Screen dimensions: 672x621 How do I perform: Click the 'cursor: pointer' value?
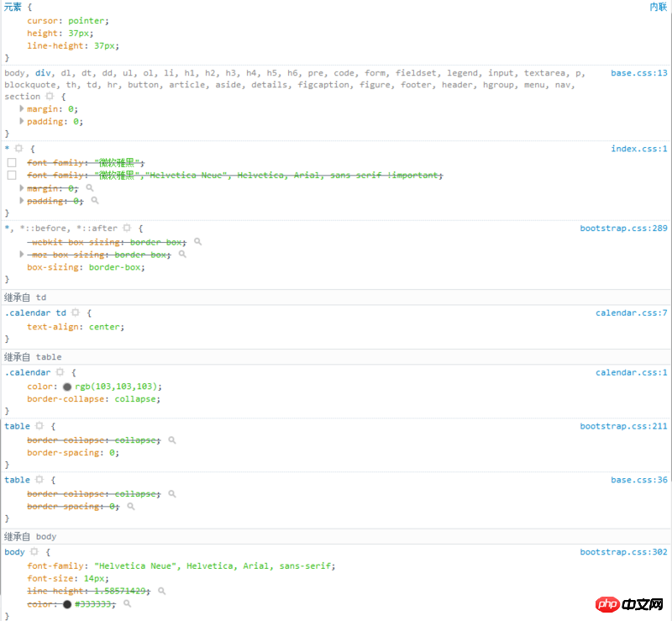pos(86,20)
